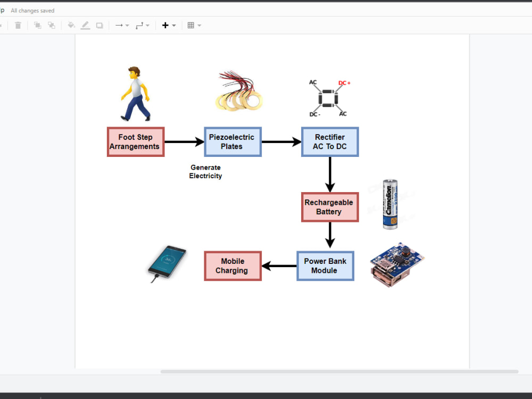Click the Insert plus icon
Viewport: 532px width, 399px height.
click(x=164, y=25)
